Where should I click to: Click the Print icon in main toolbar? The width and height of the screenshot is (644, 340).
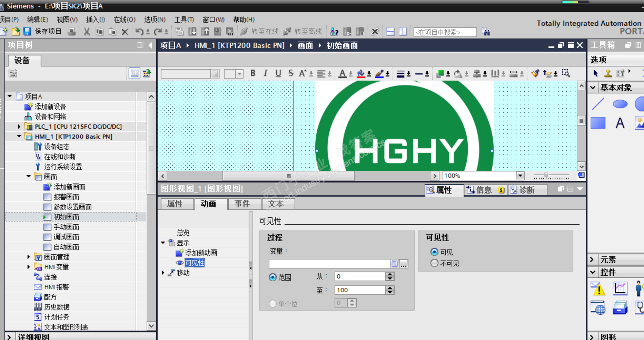[x=72, y=32]
